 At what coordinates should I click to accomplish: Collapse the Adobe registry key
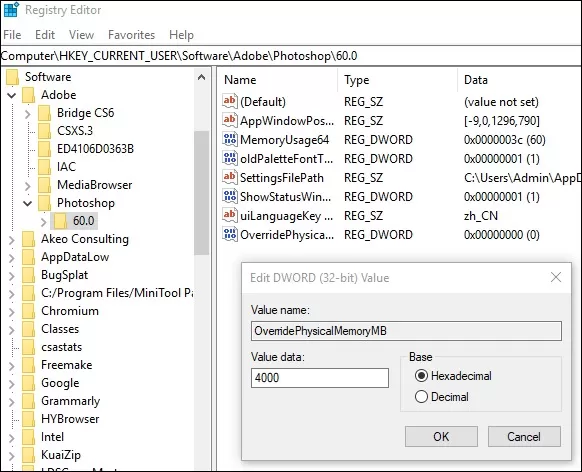[12, 95]
